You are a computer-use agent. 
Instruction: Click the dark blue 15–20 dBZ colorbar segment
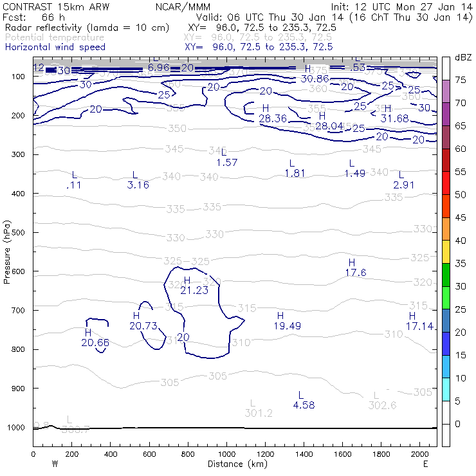446,343
